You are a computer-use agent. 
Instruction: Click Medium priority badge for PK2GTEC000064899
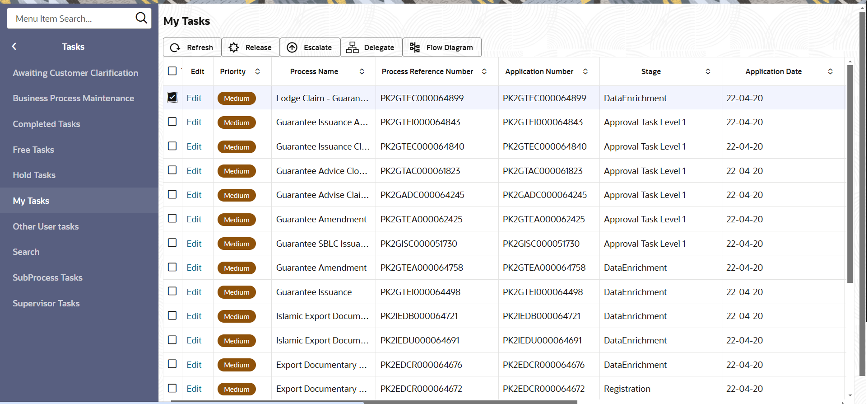(x=237, y=99)
